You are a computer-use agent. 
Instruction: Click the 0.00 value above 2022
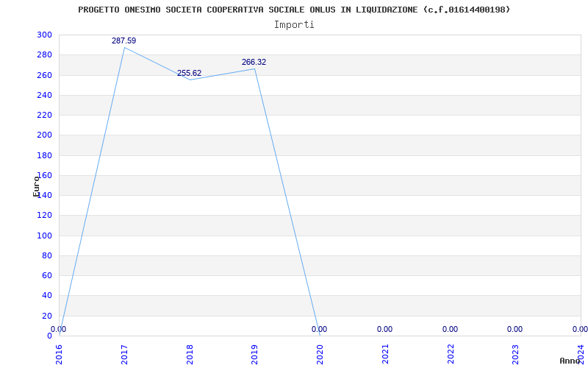450,329
